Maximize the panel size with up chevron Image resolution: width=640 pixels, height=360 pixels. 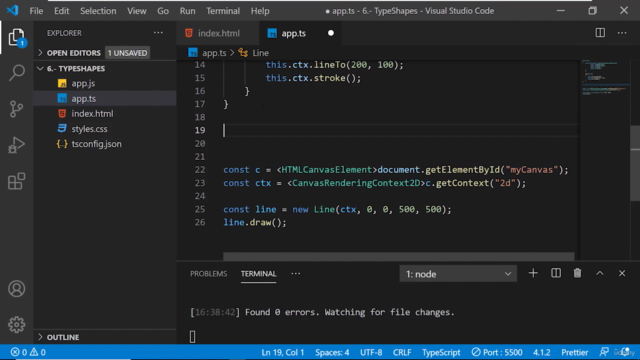tap(600, 273)
